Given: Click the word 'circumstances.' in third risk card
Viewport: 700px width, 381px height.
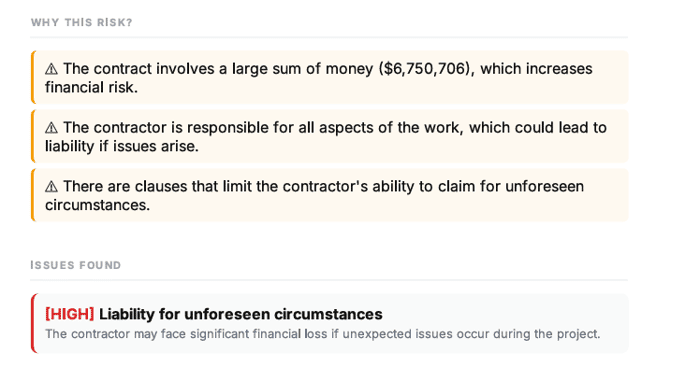Looking at the screenshot, I should pos(97,205).
